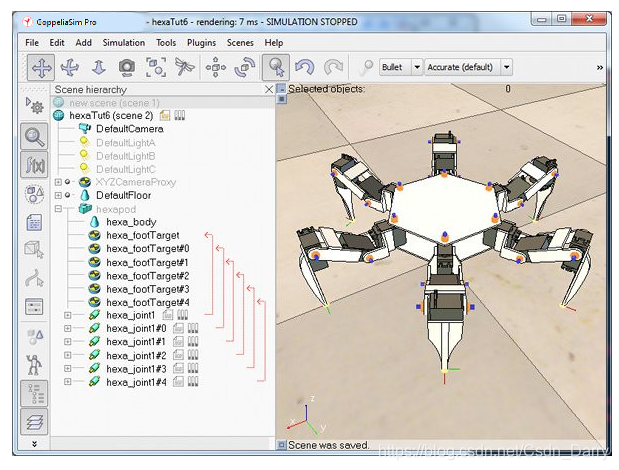
Task: Open scripts list sidebar icon
Action: click(34, 223)
